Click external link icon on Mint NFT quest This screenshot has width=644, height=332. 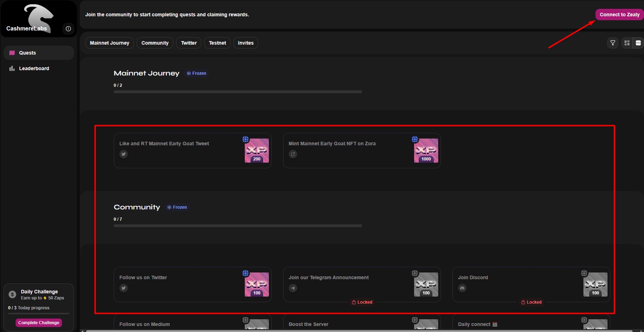(x=293, y=154)
